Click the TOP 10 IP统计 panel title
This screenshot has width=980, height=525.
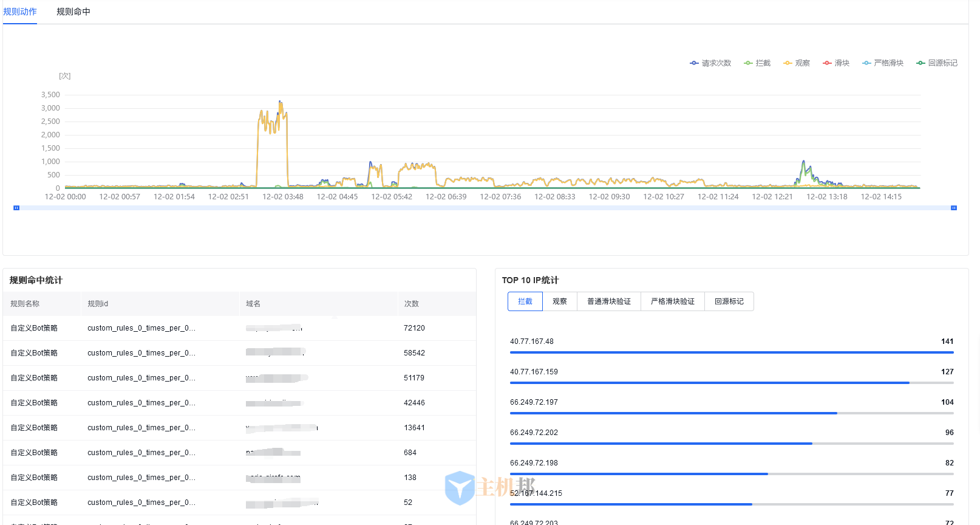tap(530, 280)
